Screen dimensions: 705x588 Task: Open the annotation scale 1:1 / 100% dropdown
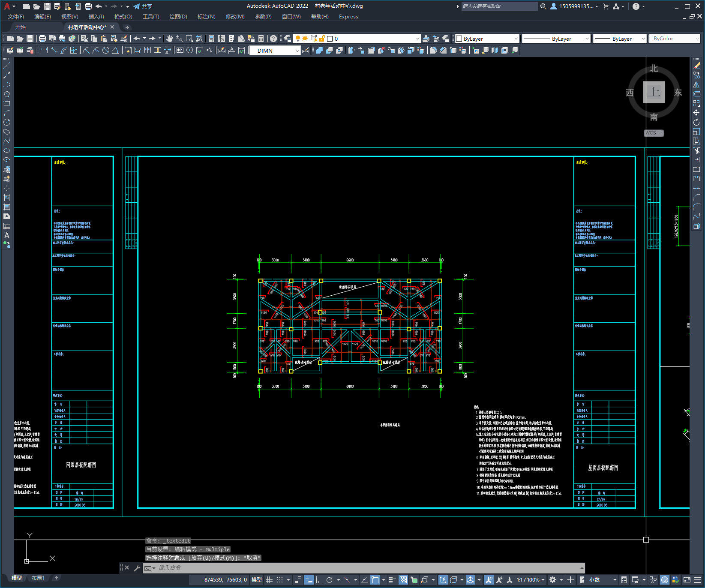(530, 580)
